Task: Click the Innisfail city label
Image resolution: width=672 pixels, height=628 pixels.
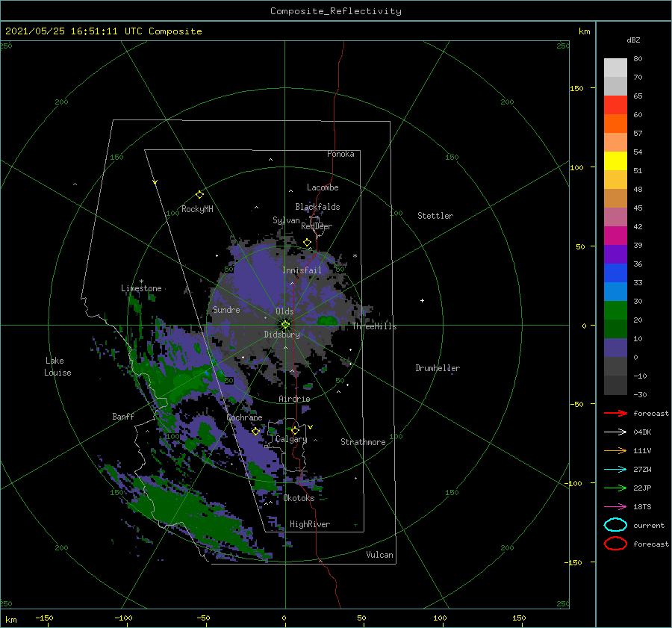Action: pyautogui.click(x=302, y=270)
